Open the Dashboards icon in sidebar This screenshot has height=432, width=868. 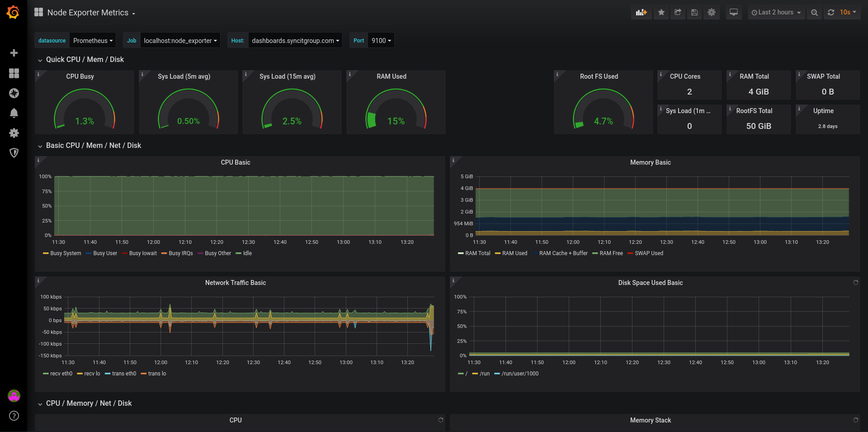coord(14,73)
